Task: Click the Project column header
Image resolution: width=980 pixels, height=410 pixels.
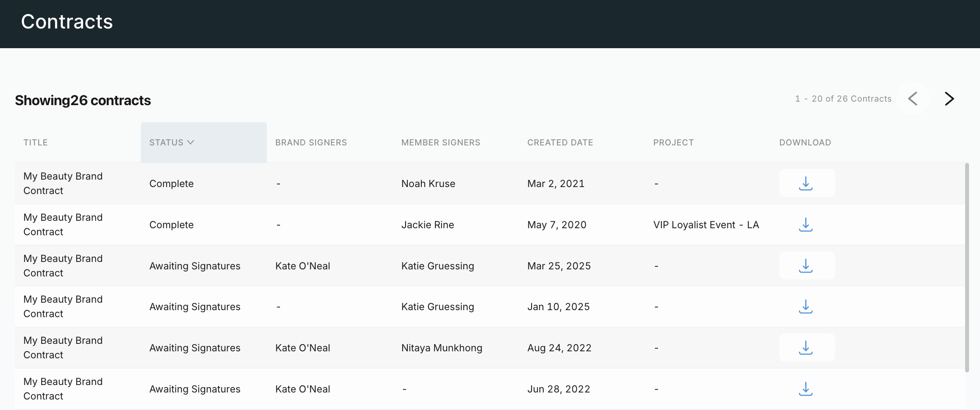Action: (x=673, y=142)
